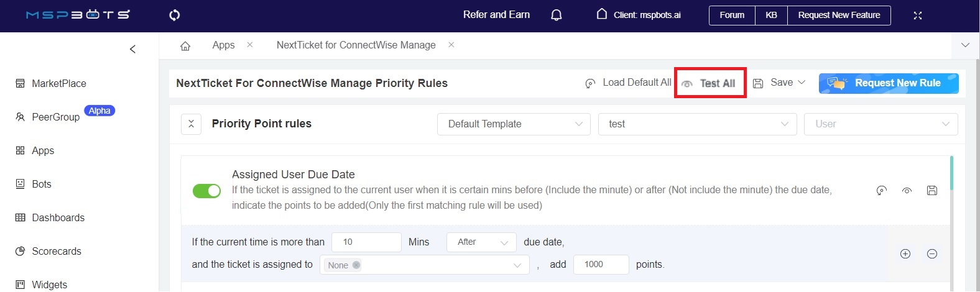The height and width of the screenshot is (292, 980).
Task: Expand the User dropdown
Action: pos(881,124)
